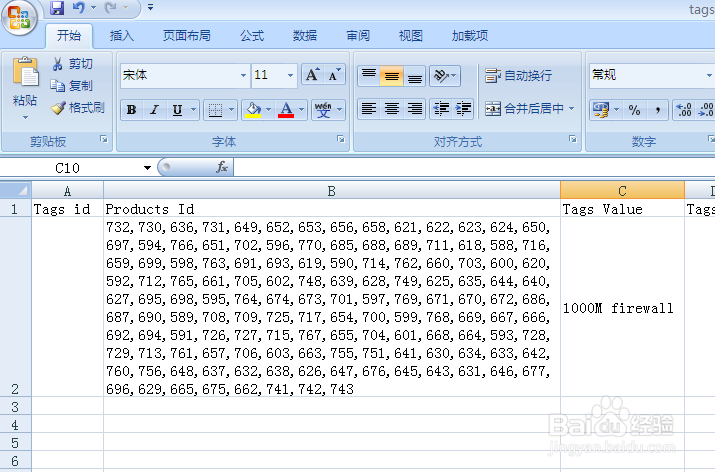
Task: Click 复制 to copy selection
Action: tap(72, 86)
